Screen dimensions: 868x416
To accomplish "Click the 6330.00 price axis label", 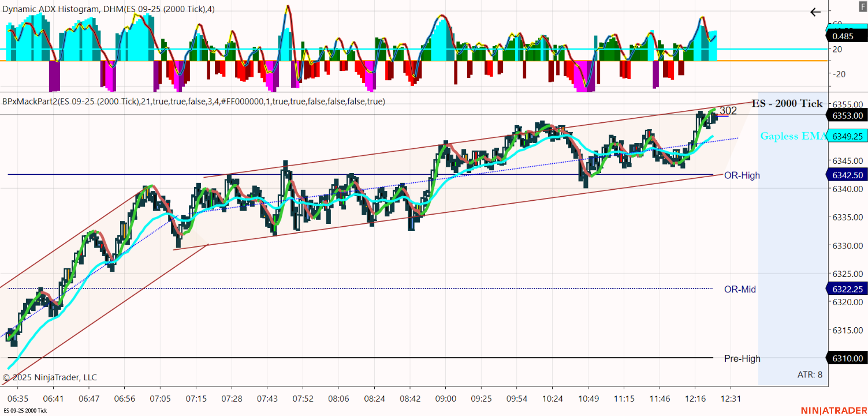I will [847, 245].
